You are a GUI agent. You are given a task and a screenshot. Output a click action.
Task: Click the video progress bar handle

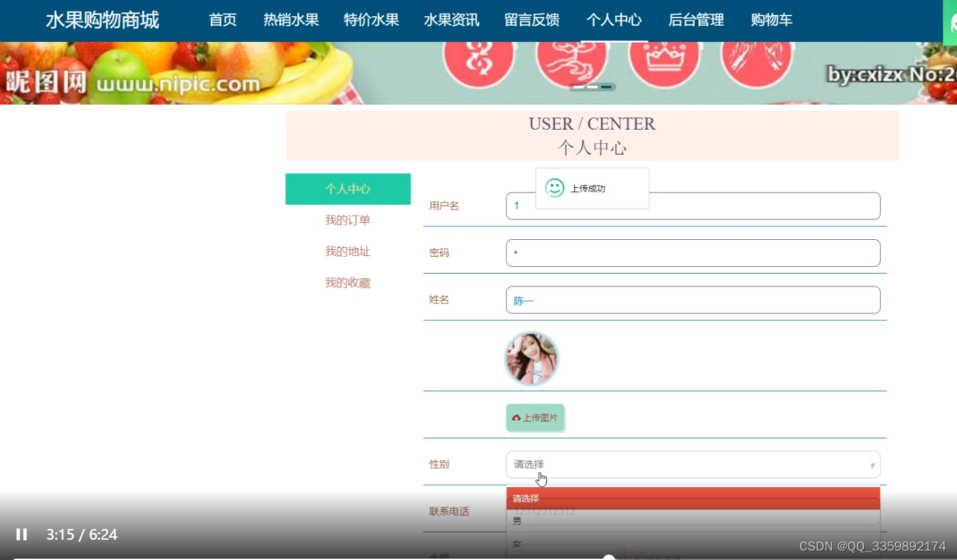coord(609,558)
